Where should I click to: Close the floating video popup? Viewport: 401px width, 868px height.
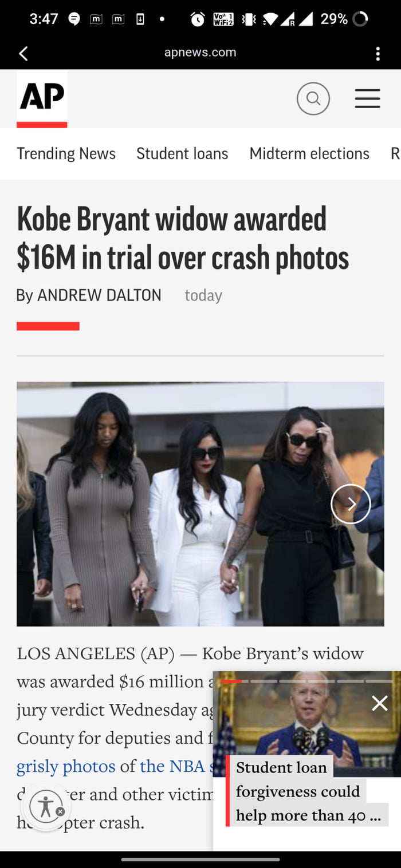380,703
